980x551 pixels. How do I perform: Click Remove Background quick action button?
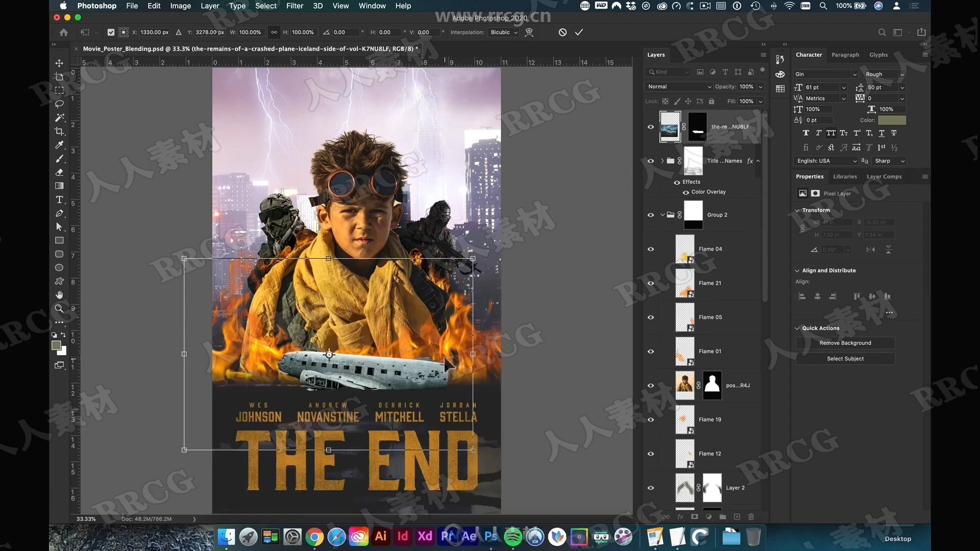coord(845,342)
